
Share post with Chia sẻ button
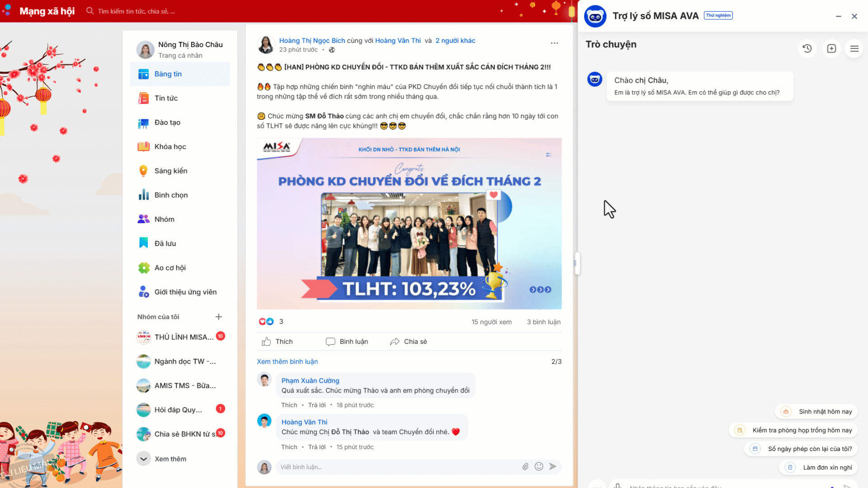[x=408, y=342]
